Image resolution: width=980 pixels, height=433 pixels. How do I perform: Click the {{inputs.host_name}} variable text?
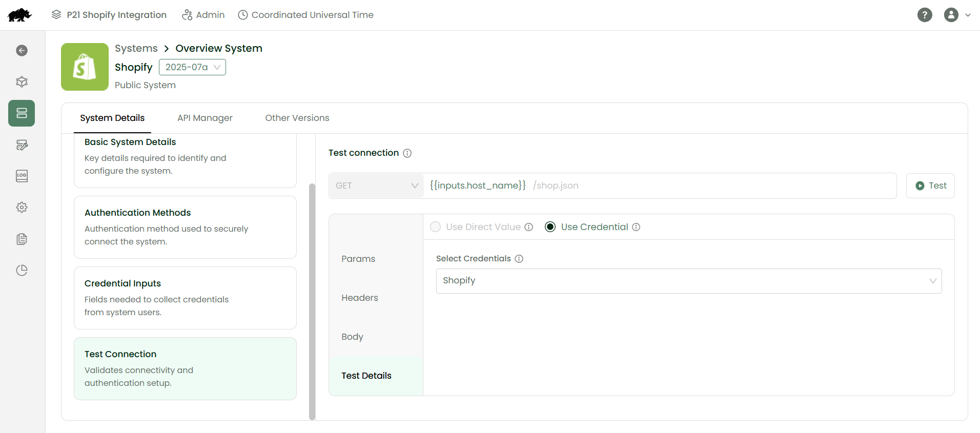478,185
